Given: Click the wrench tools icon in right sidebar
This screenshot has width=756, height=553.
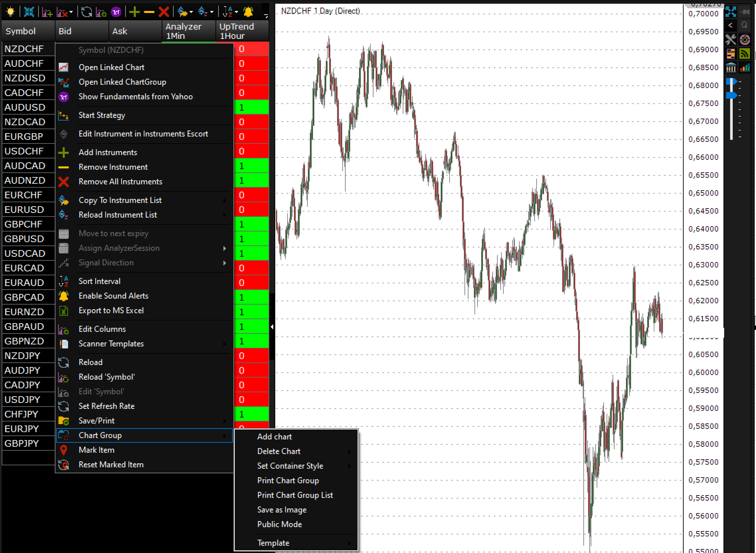Looking at the screenshot, I should 730,40.
